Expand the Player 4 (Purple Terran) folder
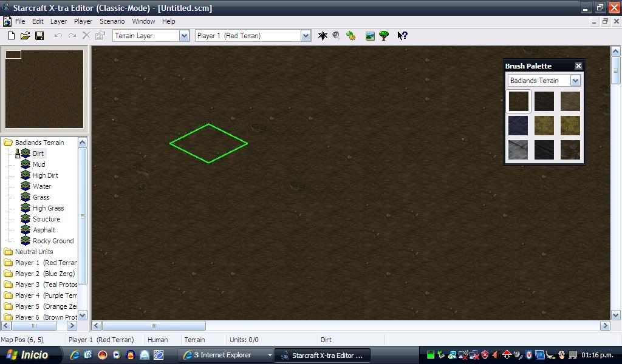This screenshot has height=364, width=622. (x=9, y=295)
